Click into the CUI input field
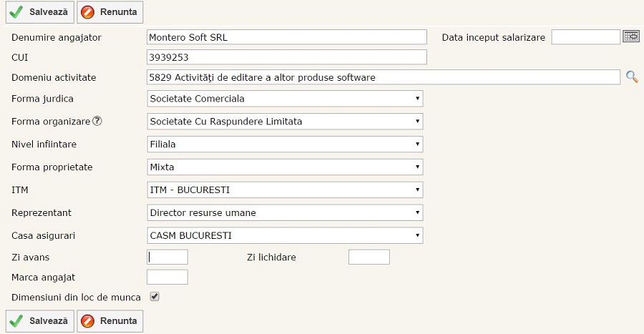The width and height of the screenshot is (644, 334). pos(286,57)
